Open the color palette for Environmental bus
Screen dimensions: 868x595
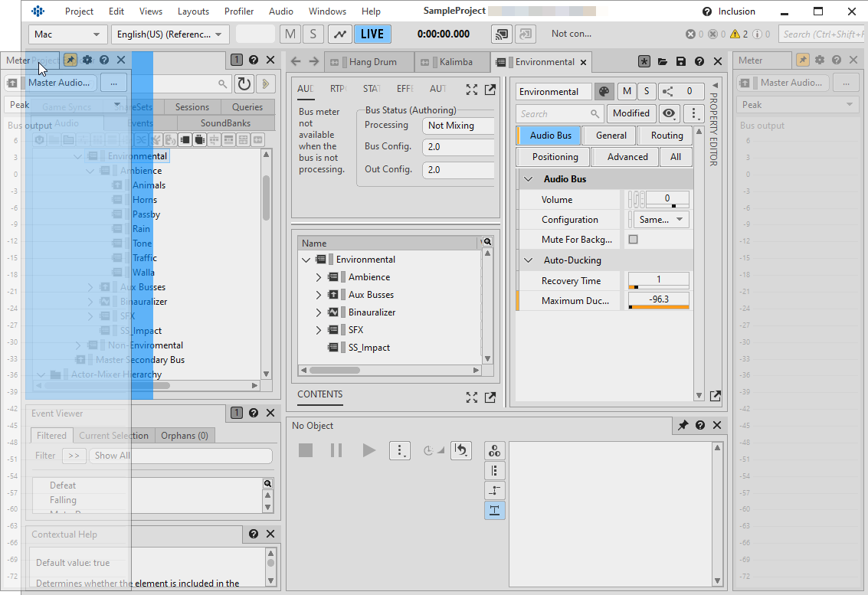tap(604, 92)
